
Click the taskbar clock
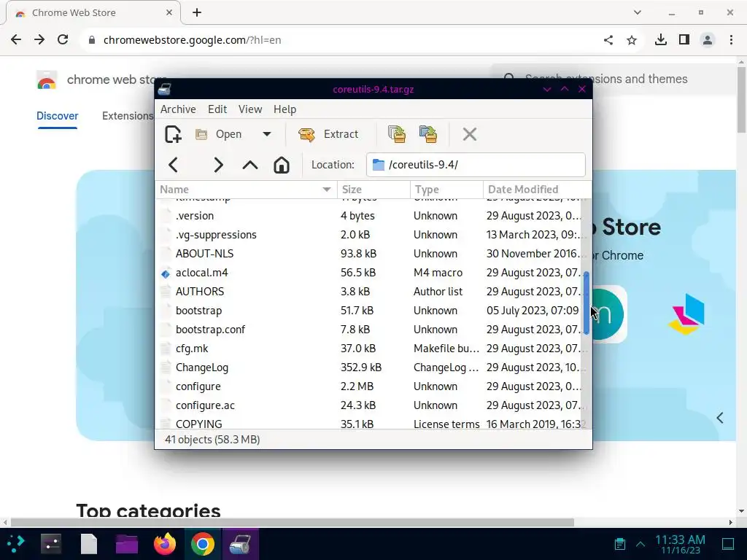coord(680,544)
